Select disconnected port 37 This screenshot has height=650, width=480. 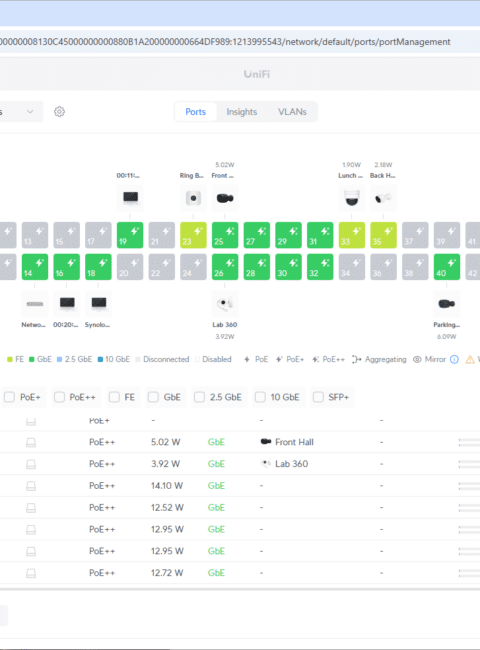click(x=415, y=235)
